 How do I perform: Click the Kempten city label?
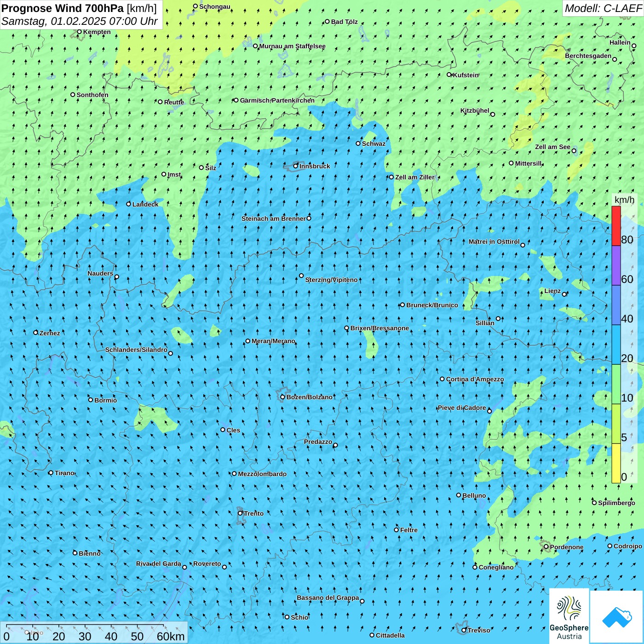(x=97, y=32)
